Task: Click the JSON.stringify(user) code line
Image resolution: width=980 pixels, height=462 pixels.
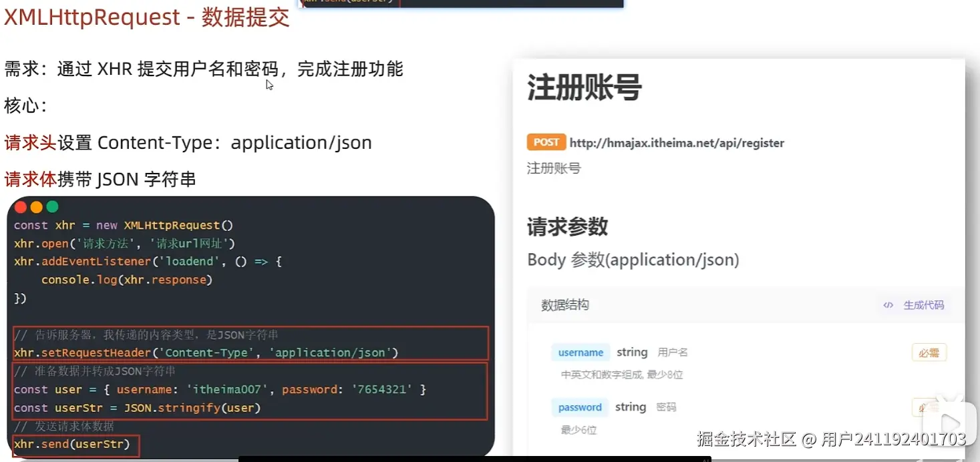Action: coord(137,407)
